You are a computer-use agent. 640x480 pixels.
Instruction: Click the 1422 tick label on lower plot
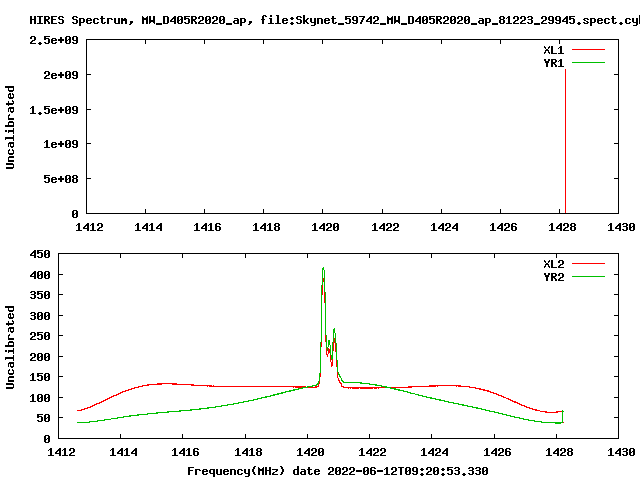tap(372, 452)
